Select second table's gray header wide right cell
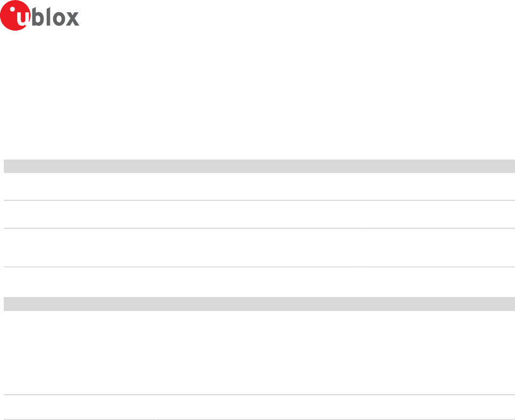515x420 pixels. click(x=335, y=304)
